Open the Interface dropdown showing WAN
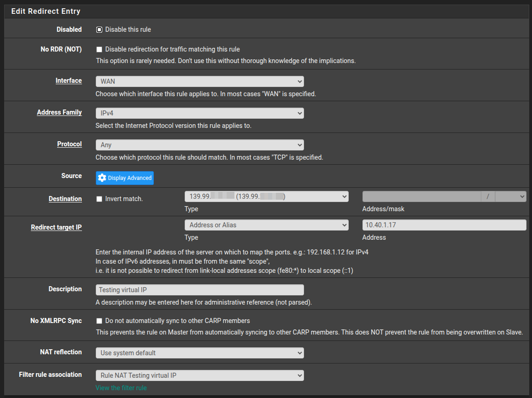The height and width of the screenshot is (398, 532). click(x=200, y=81)
